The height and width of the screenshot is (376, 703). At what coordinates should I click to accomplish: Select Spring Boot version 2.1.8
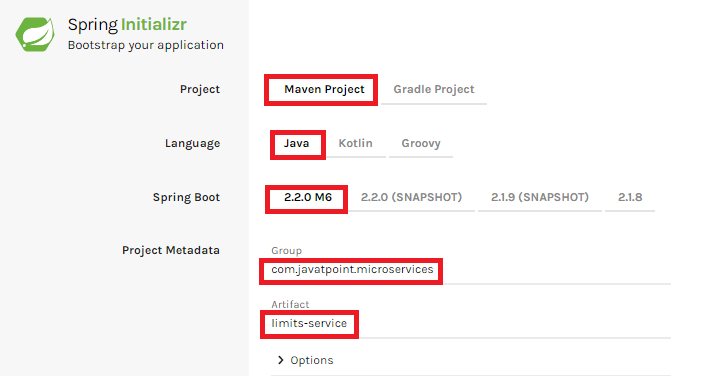pos(630,197)
